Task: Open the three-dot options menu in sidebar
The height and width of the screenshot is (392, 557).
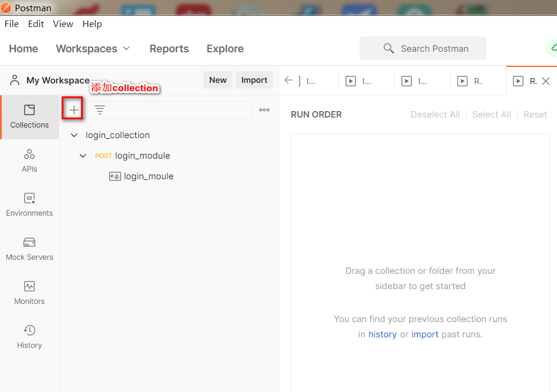Action: pos(264,110)
